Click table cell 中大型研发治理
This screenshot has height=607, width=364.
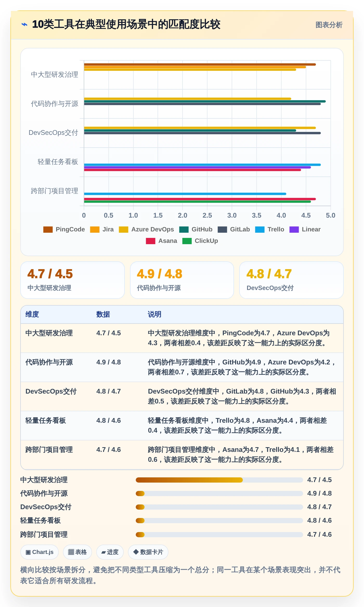49,333
